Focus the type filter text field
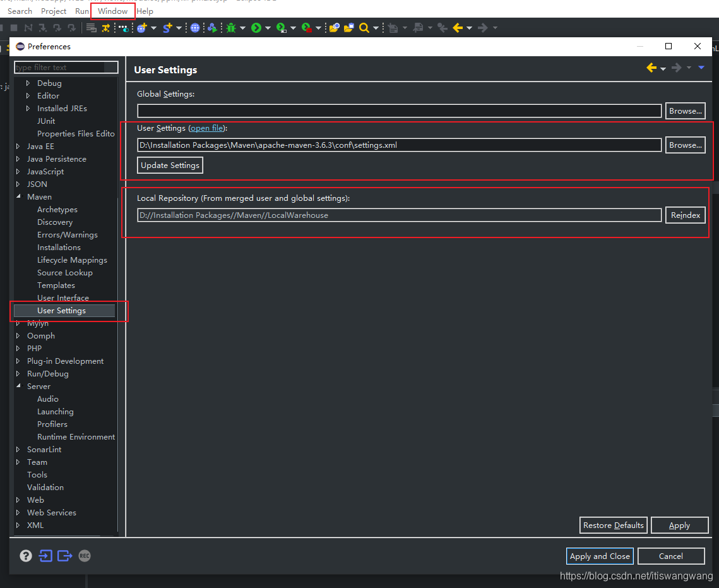 (x=66, y=68)
